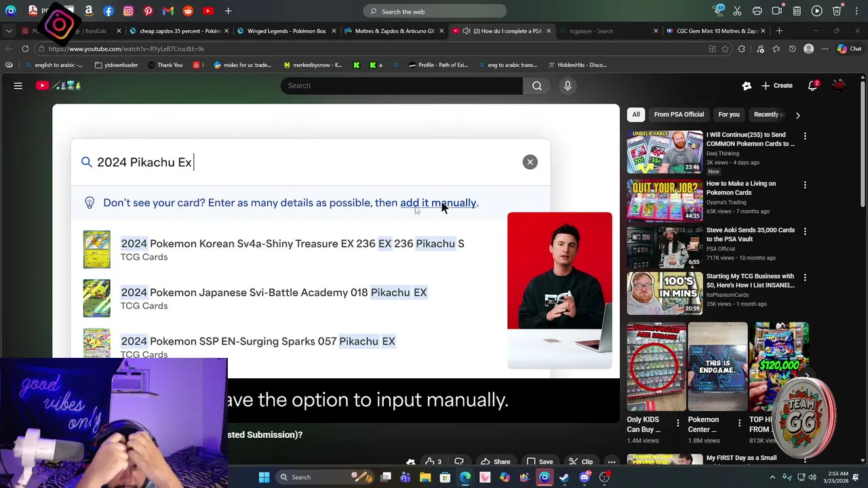The image size is (868, 488).
Task: Switch to 'Moltres & Zapdos & Articuno GX' tab
Action: click(394, 30)
